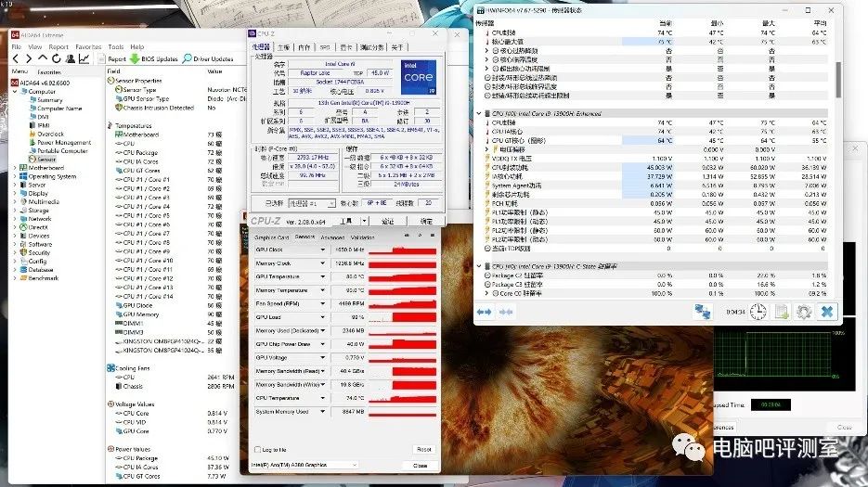Open the Graphics Card tab in GPU-Z
This screenshot has height=487, width=868.
(272, 237)
